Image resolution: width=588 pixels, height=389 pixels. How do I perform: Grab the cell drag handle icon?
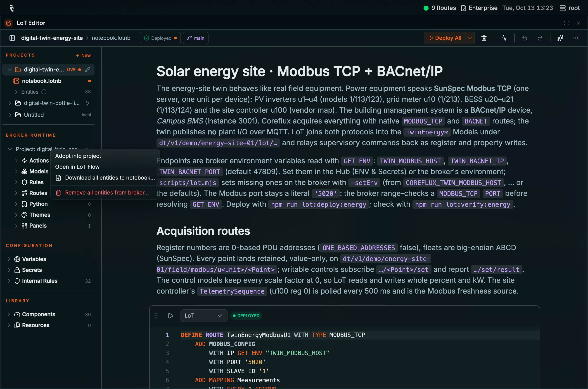(156, 315)
